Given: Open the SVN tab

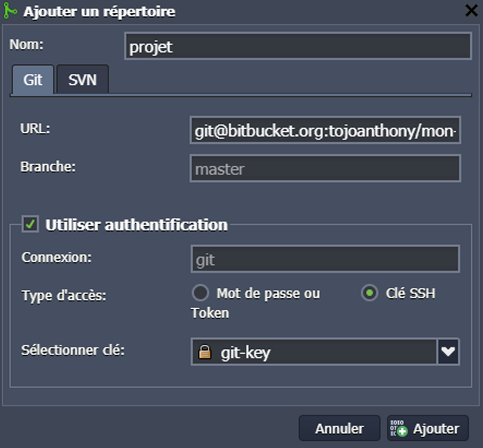Looking at the screenshot, I should [82, 80].
